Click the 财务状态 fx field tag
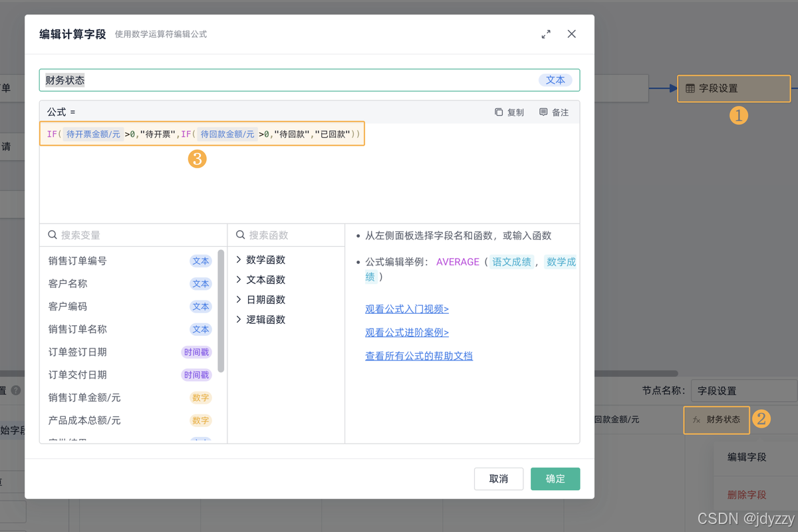Image resolution: width=798 pixels, height=532 pixels. click(716, 420)
